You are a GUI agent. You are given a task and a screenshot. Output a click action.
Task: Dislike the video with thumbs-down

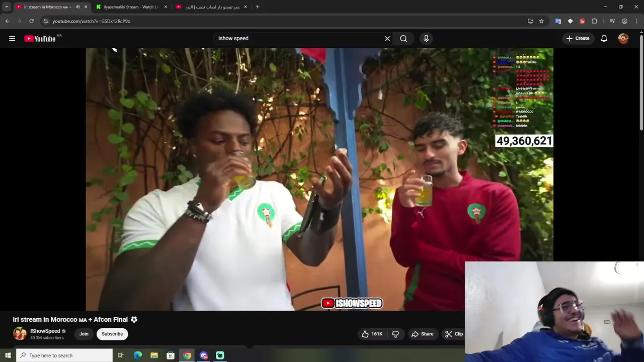[395, 334]
